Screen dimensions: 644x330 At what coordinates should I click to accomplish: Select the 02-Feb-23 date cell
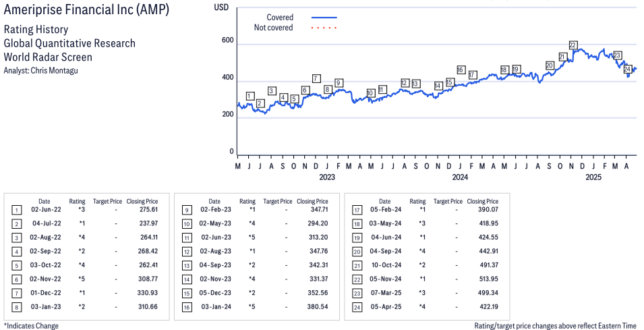click(x=216, y=210)
